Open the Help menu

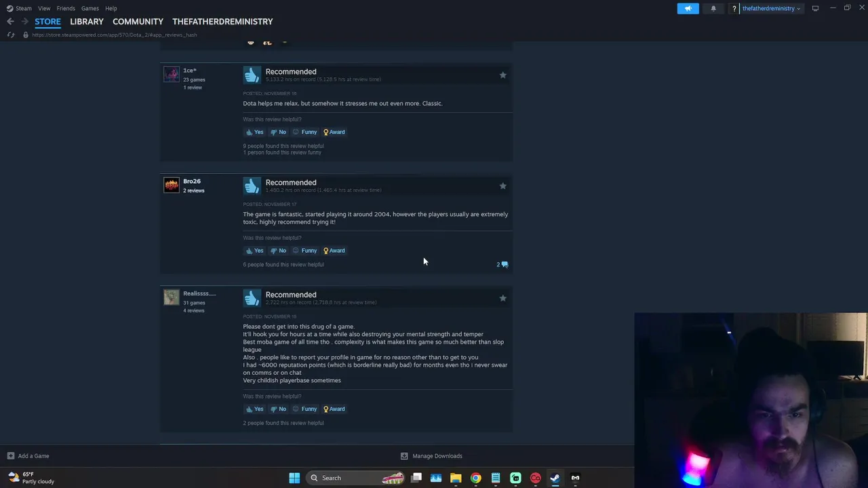click(111, 8)
